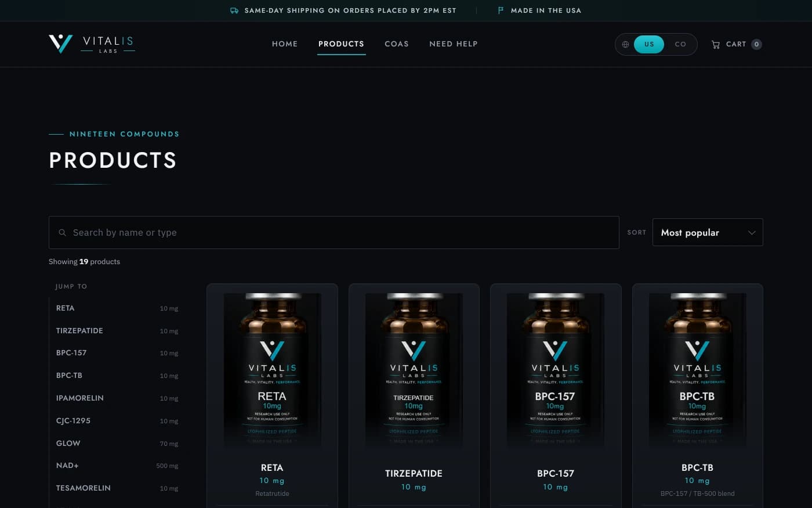Click the magnifier icon in search bar
Screen dimensions: 812x508
[x=62, y=232]
